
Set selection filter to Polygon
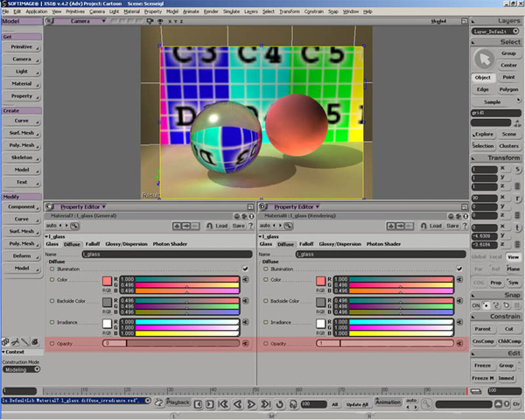508,89
